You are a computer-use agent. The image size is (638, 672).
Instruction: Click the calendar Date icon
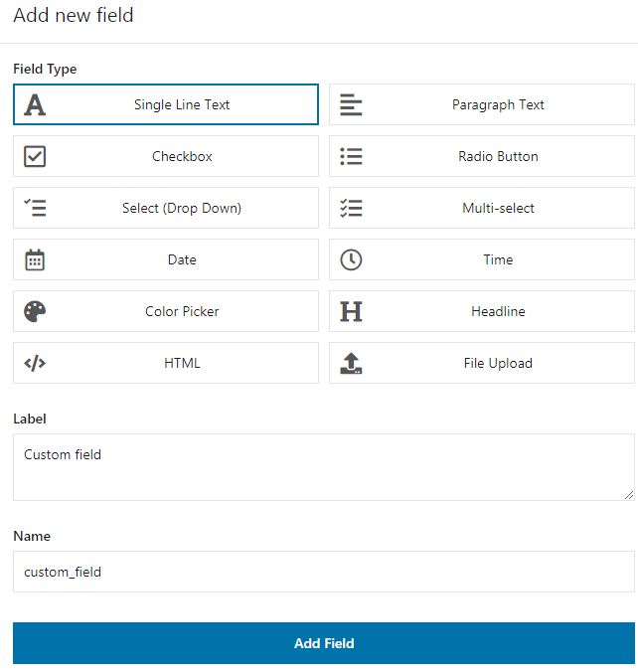[x=35, y=259]
